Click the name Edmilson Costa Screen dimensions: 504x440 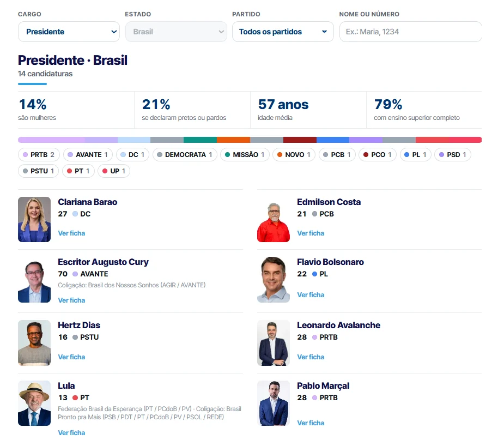click(x=329, y=202)
